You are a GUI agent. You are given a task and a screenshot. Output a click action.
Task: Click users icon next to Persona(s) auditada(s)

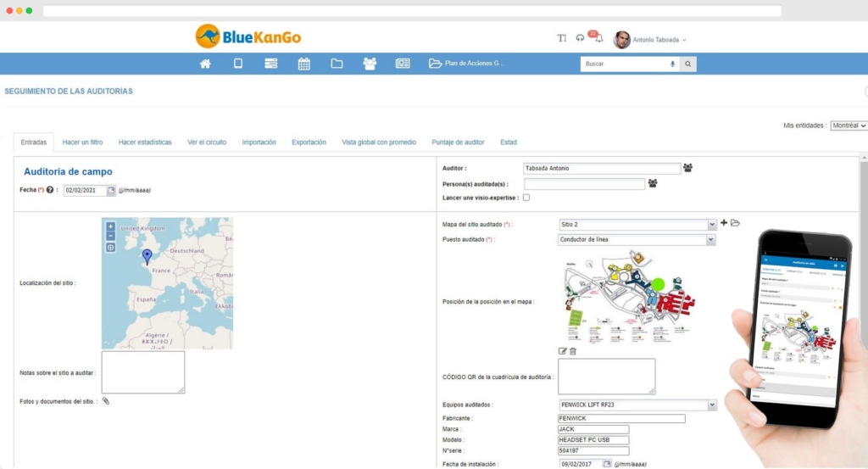click(654, 183)
